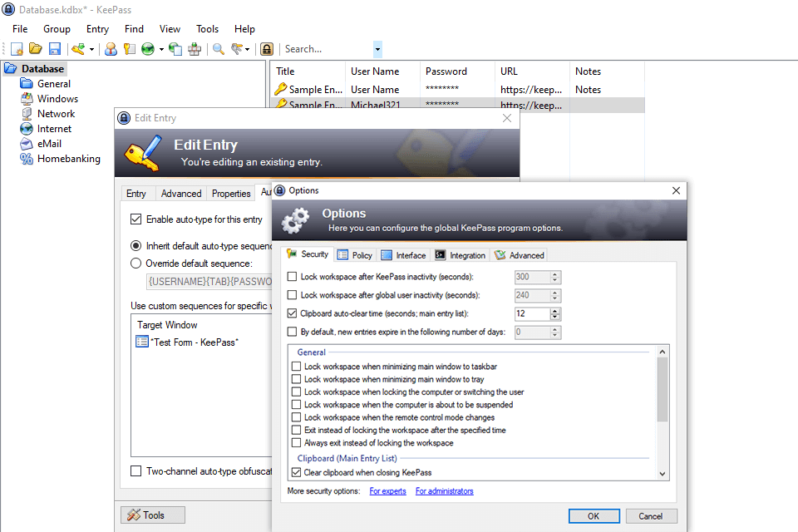
Task: Click the Search input field
Action: tap(328, 49)
